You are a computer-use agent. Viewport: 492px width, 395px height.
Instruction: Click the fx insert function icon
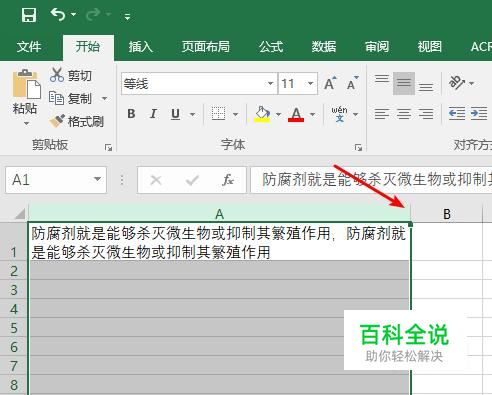point(228,180)
